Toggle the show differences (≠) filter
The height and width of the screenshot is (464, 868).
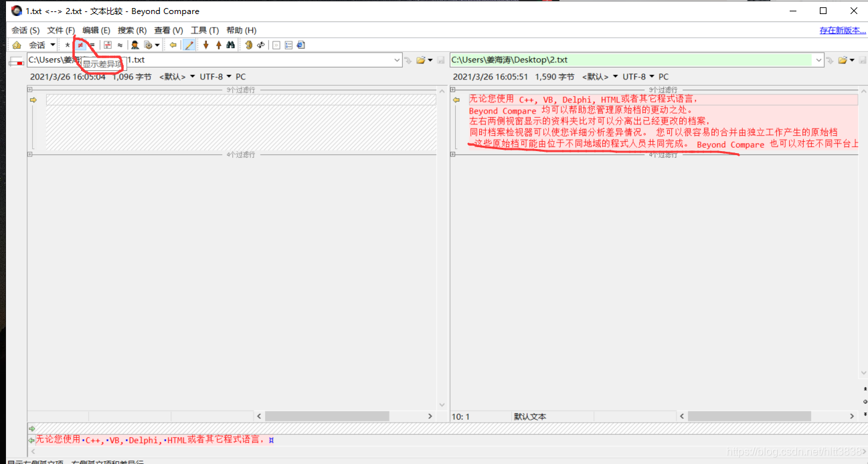[80, 45]
